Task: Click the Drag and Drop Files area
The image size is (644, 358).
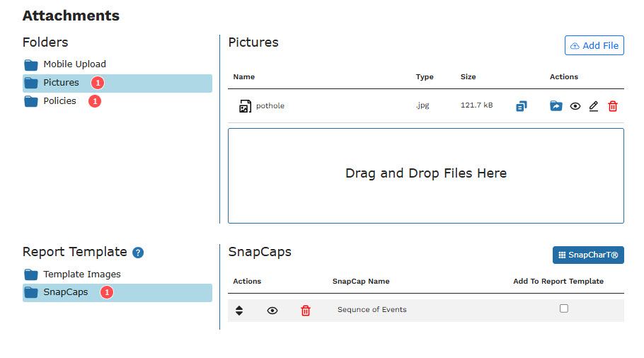Action: pyautogui.click(x=425, y=174)
